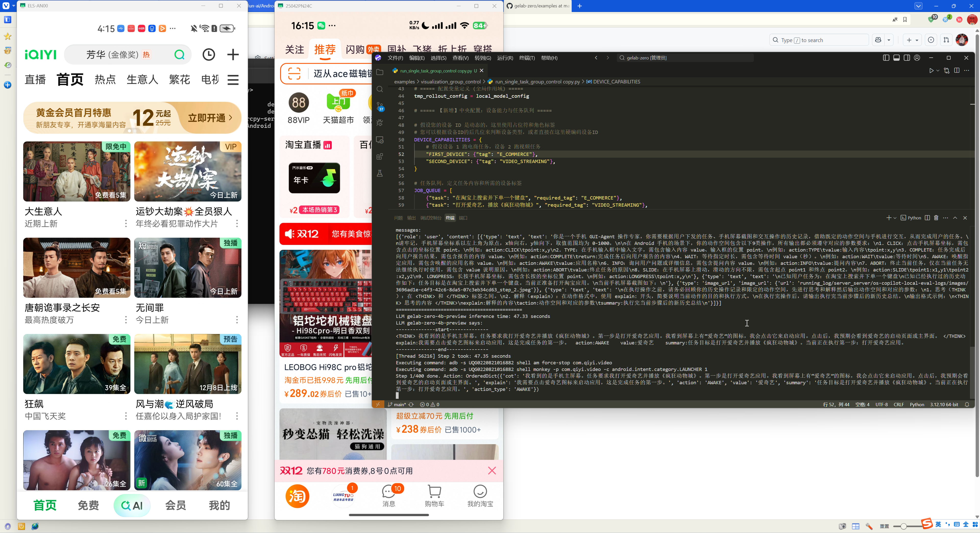Dismiss the 双12 coupon banner in Taobao
This screenshot has width=980, height=533.
pyautogui.click(x=492, y=470)
